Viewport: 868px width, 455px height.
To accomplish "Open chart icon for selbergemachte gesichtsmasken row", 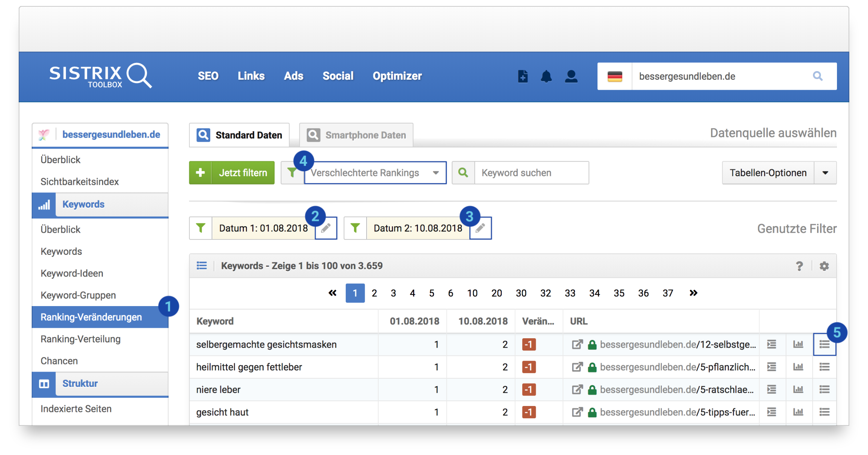I will pos(798,344).
